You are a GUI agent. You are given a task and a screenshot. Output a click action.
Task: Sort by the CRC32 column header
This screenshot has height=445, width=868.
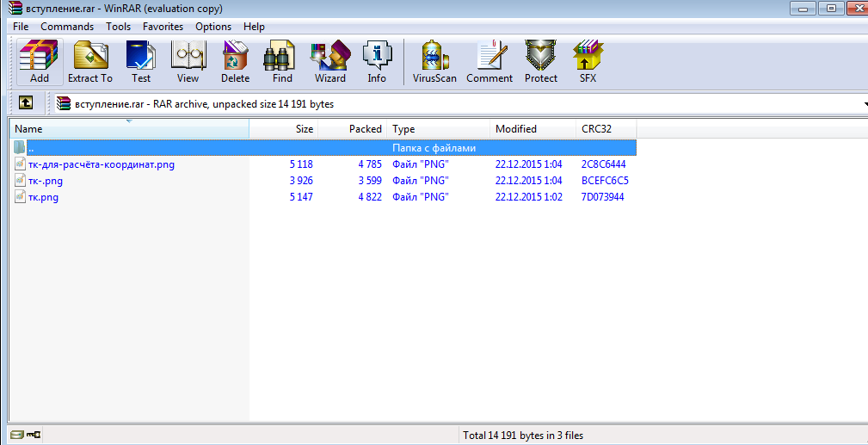coord(606,129)
